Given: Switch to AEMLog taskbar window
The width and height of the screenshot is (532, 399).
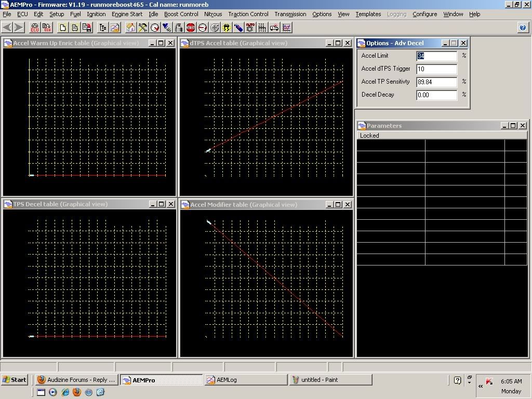Looking at the screenshot, I should click(246, 380).
